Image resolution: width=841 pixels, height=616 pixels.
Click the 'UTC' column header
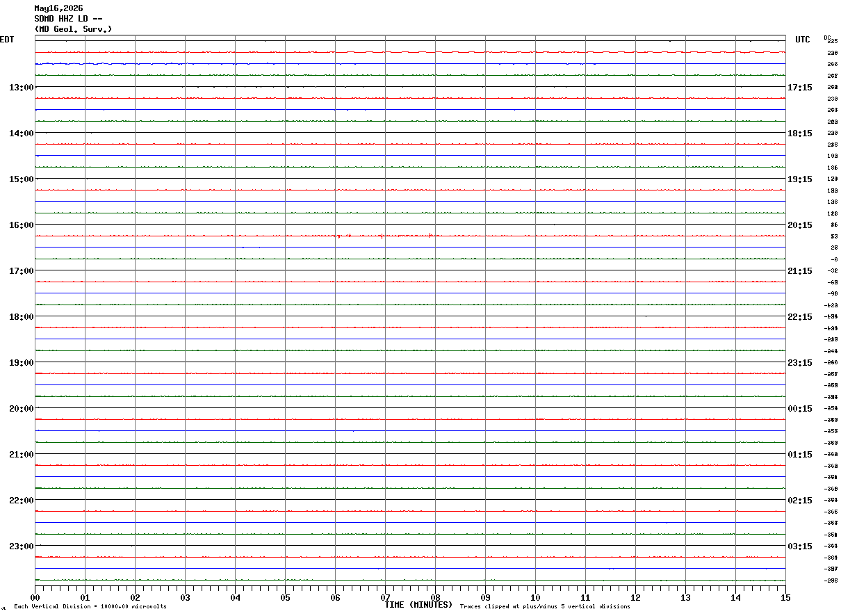pyautogui.click(x=803, y=40)
